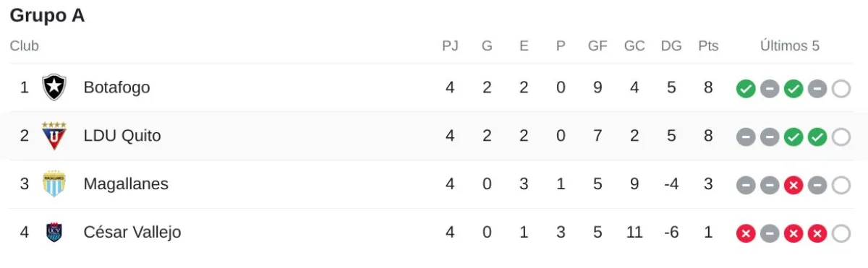This screenshot has height=268, width=868.
Task: Click LDU Quito's last green win icon
Action: 817,137
